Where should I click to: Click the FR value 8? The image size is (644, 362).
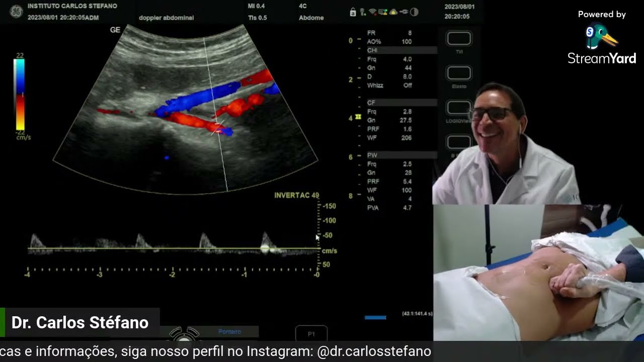point(410,33)
